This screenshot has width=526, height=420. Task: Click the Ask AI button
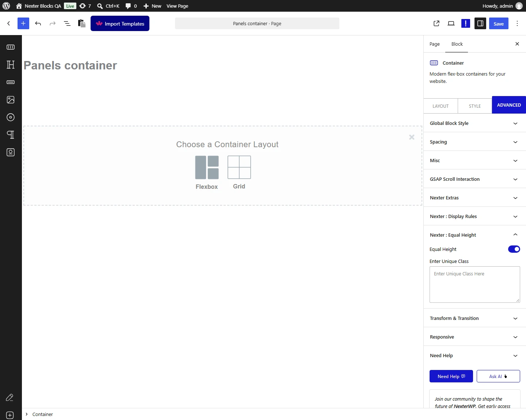[498, 376]
